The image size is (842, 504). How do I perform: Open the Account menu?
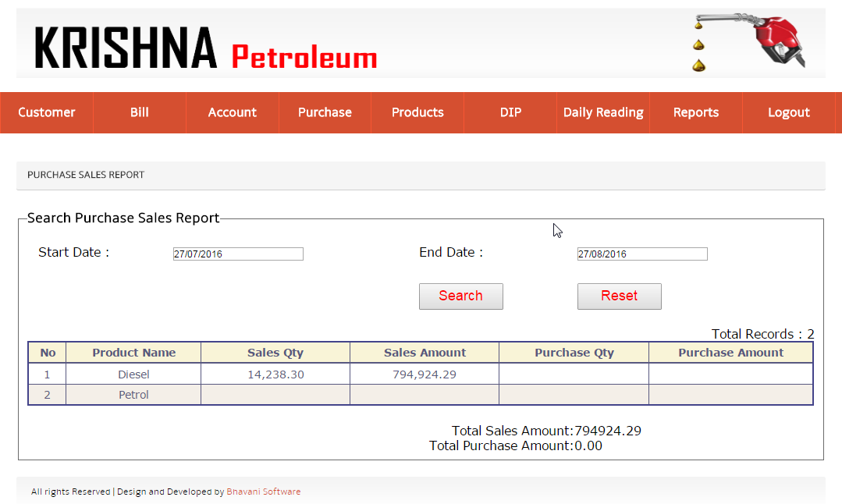click(x=233, y=112)
